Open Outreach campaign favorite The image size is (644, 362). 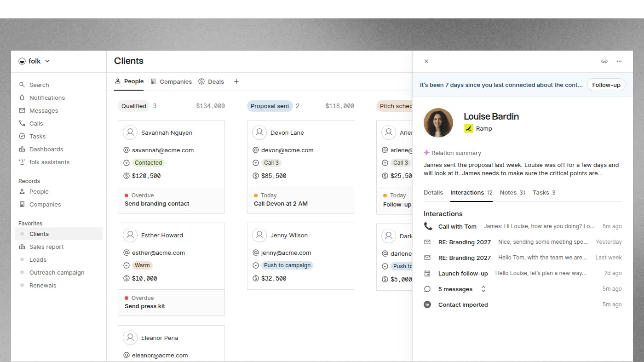pyautogui.click(x=58, y=272)
